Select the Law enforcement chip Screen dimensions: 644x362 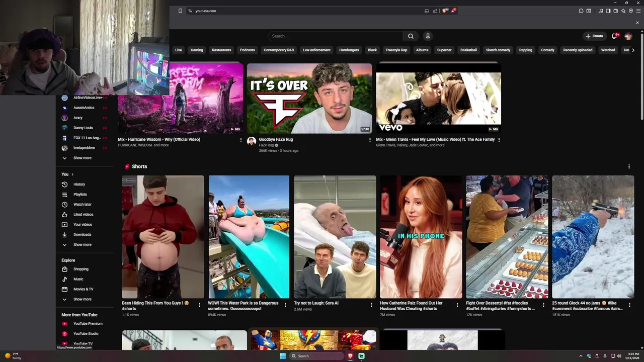(316, 50)
